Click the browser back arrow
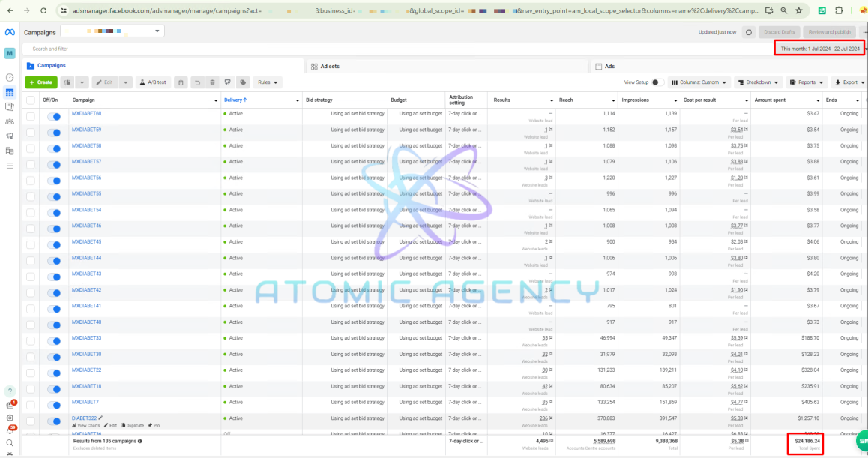The height and width of the screenshot is (458, 868). point(10,10)
